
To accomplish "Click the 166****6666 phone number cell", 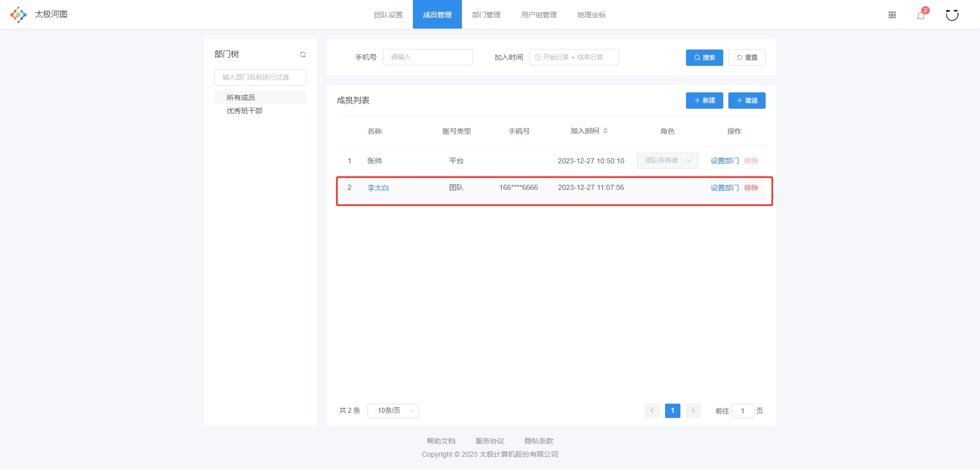I will tap(519, 187).
